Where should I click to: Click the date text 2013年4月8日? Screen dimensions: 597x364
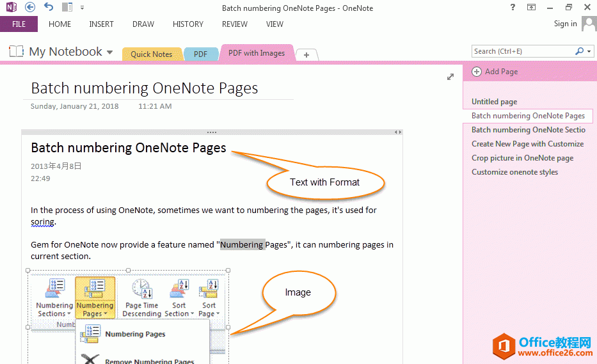[x=56, y=166]
